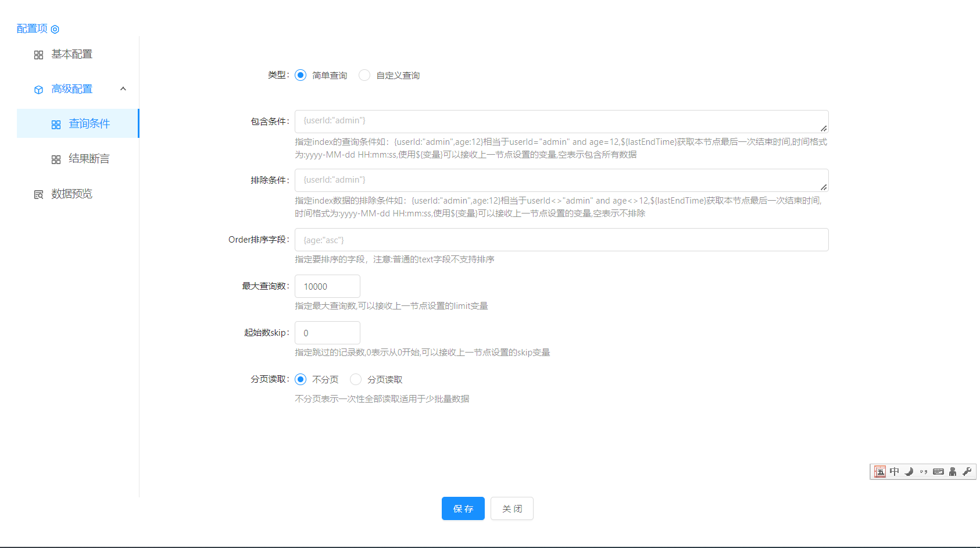Choose the 分页读取 radio option

pos(356,379)
